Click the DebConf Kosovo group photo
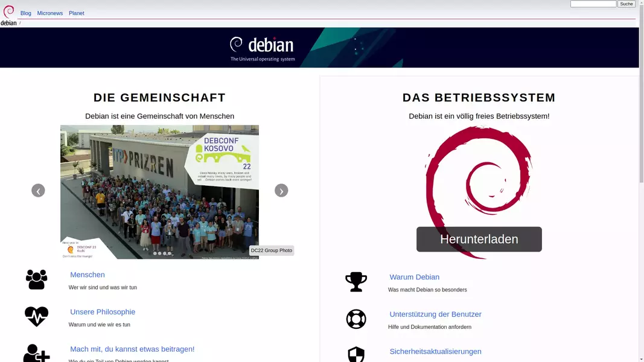This screenshot has height=362, width=644. click(159, 192)
